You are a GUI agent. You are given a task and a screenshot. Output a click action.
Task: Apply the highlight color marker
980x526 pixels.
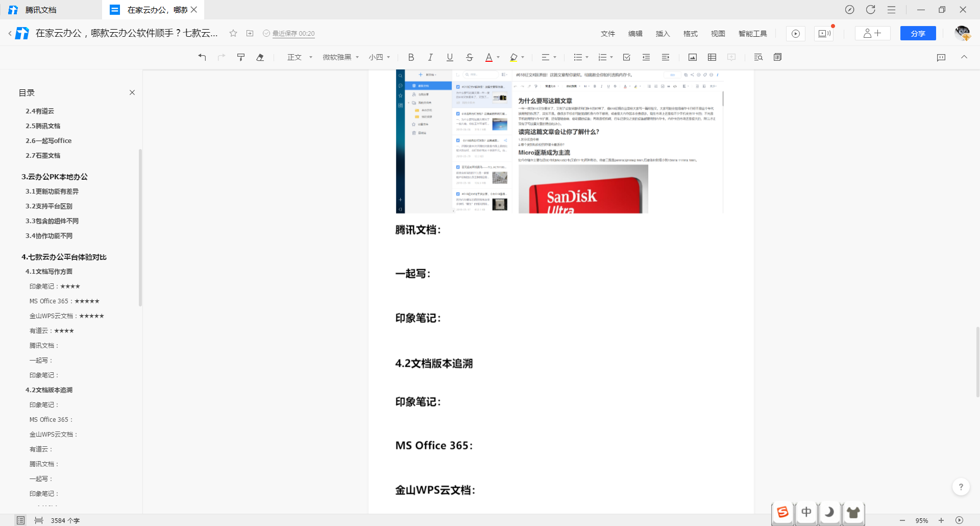pos(513,57)
